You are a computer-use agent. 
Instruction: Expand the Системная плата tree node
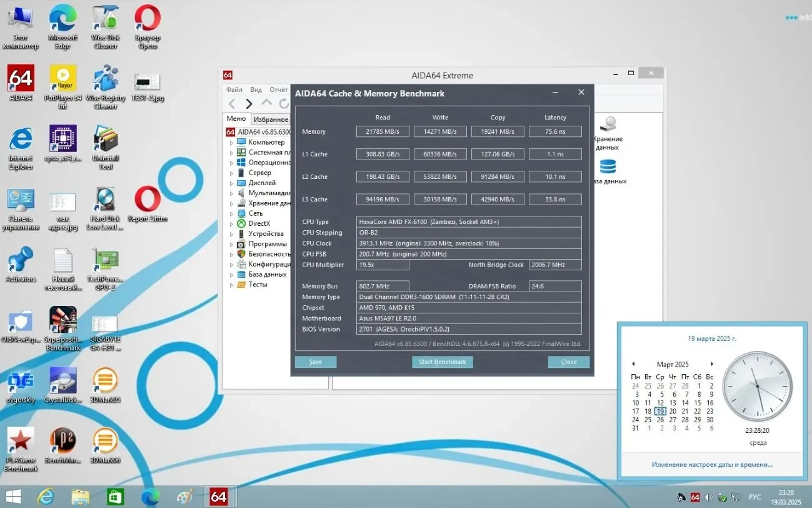(231, 153)
